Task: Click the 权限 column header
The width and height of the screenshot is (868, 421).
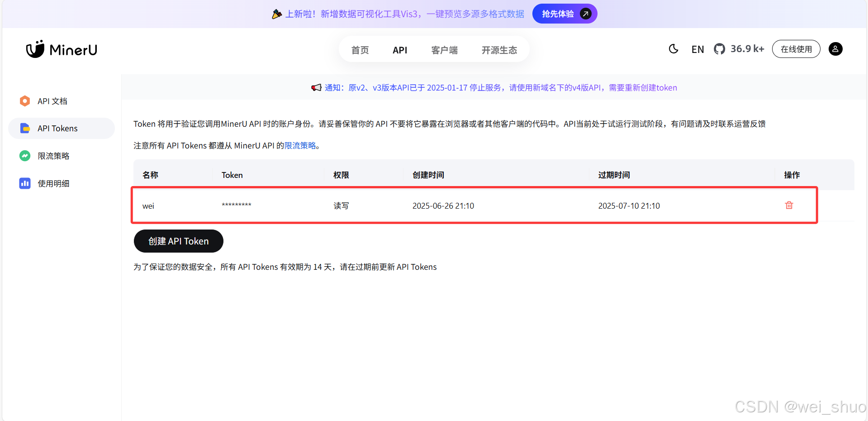Action: 341,175
